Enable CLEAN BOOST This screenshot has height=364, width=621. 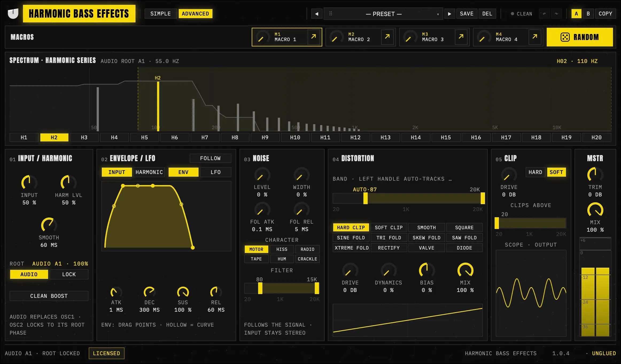point(49,296)
